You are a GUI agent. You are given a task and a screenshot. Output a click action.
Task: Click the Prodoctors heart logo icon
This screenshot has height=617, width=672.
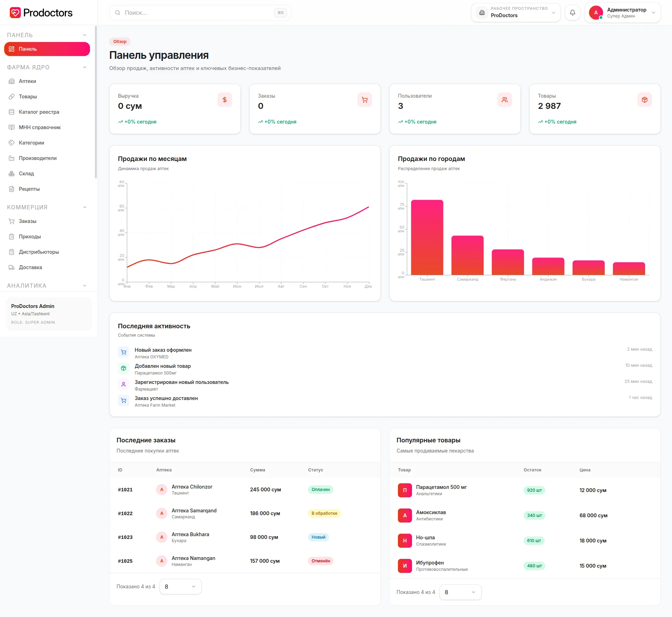coord(15,13)
